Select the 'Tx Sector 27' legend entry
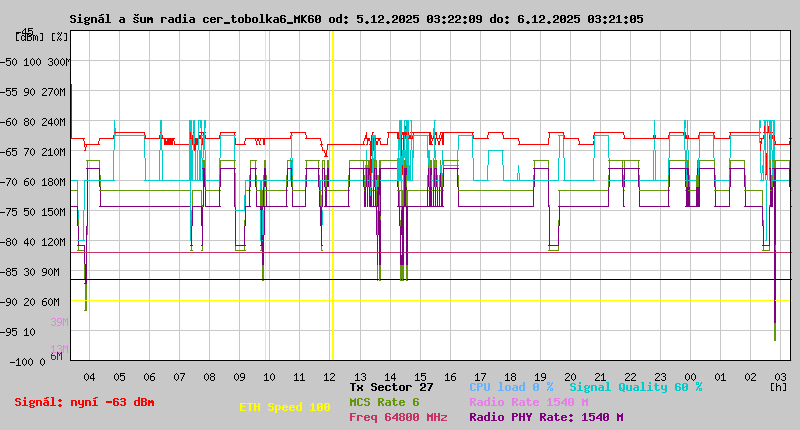This screenshot has height=430, width=800. click(x=391, y=387)
